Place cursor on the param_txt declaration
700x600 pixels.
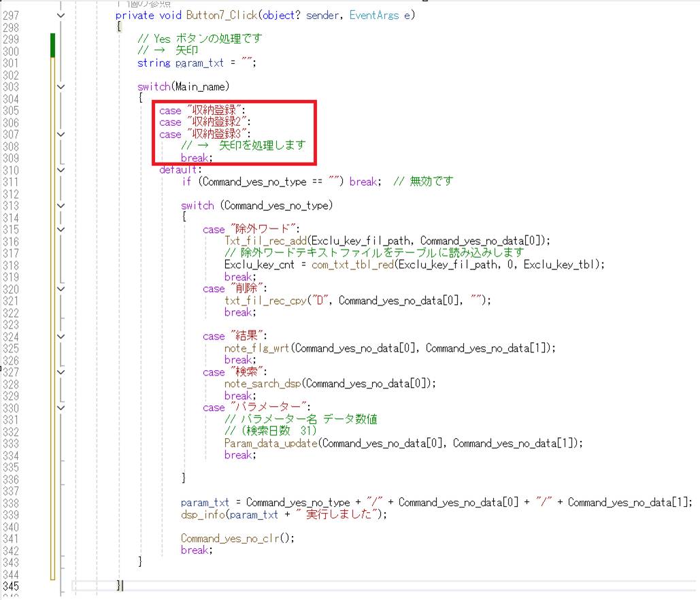[x=200, y=63]
